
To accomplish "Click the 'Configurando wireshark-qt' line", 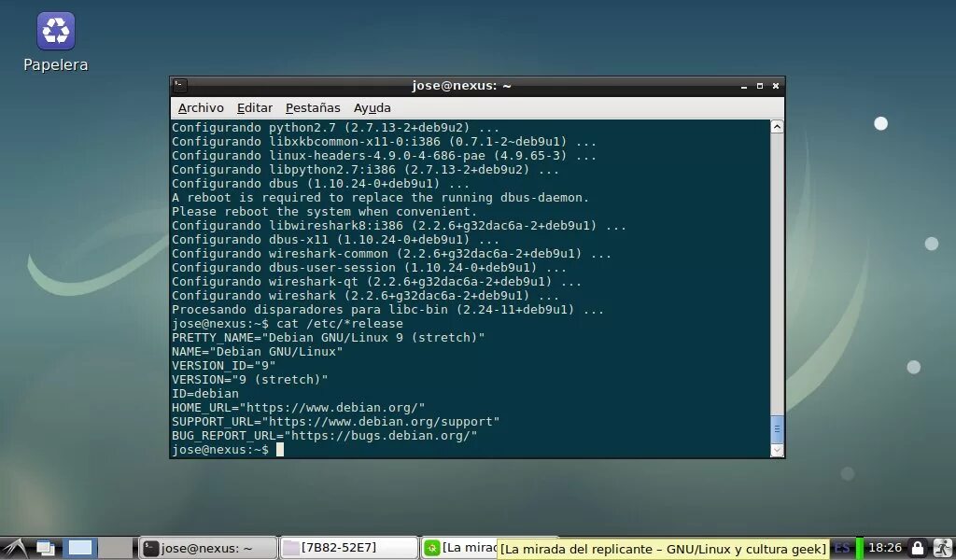I will tap(376, 282).
